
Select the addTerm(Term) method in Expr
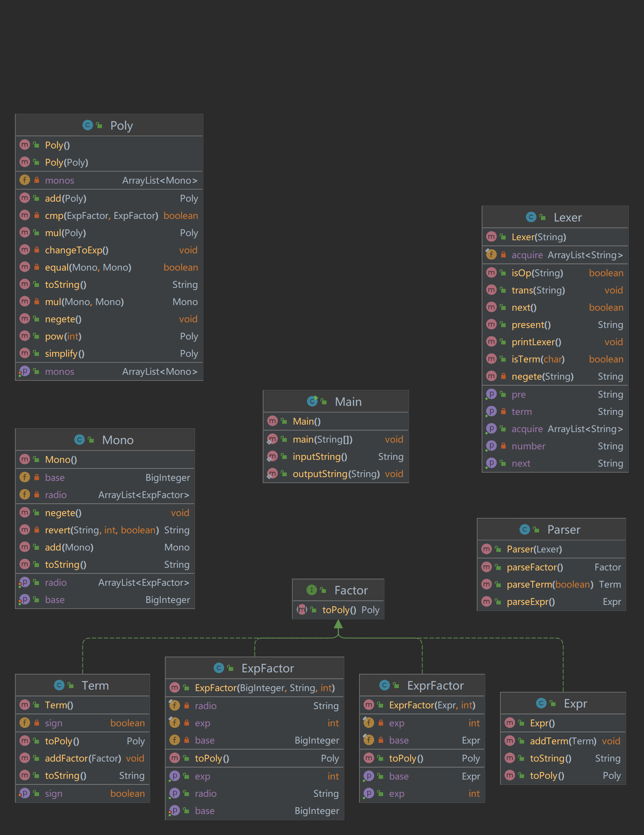coord(563,741)
